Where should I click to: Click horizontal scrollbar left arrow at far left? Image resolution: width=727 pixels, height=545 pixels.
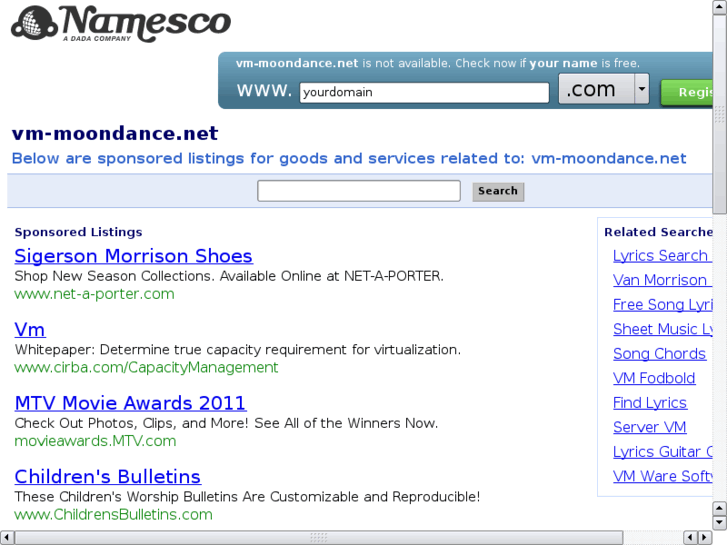click(x=6, y=538)
